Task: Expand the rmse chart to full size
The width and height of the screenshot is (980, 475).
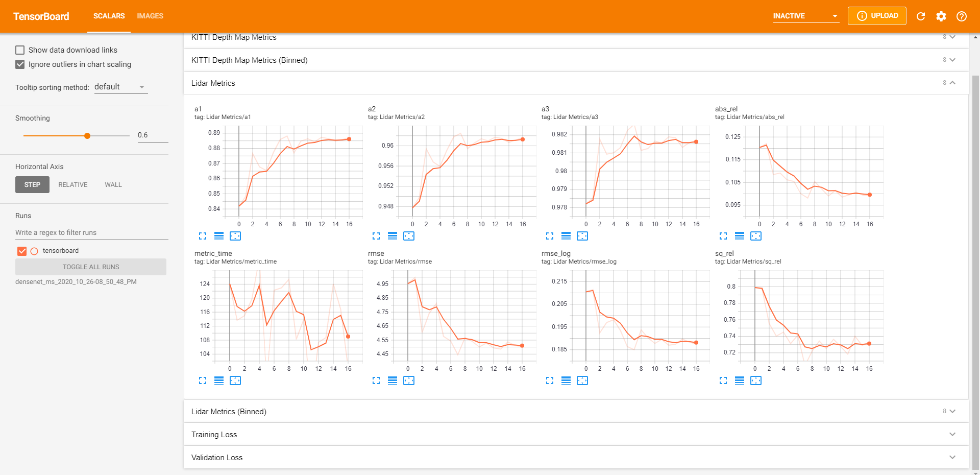Action: click(376, 381)
